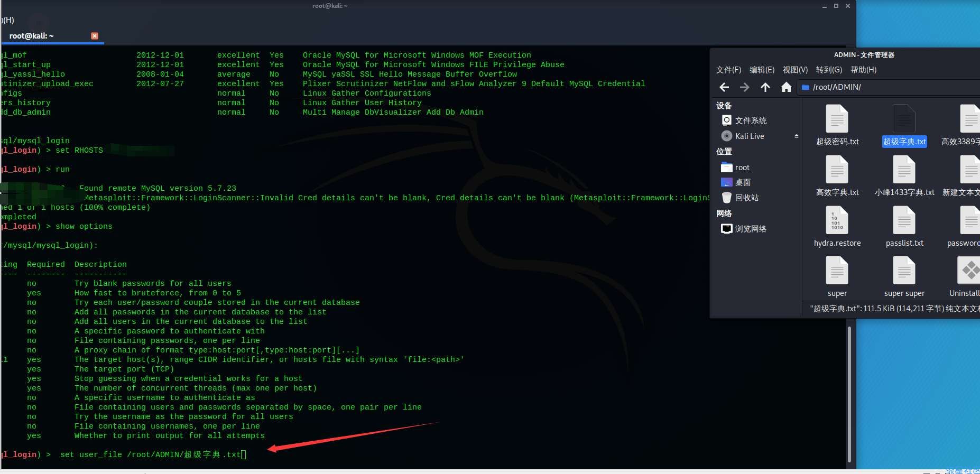This screenshot has height=474, width=980.
Task: Open 桌面 in the sidebar
Action: pos(736,182)
